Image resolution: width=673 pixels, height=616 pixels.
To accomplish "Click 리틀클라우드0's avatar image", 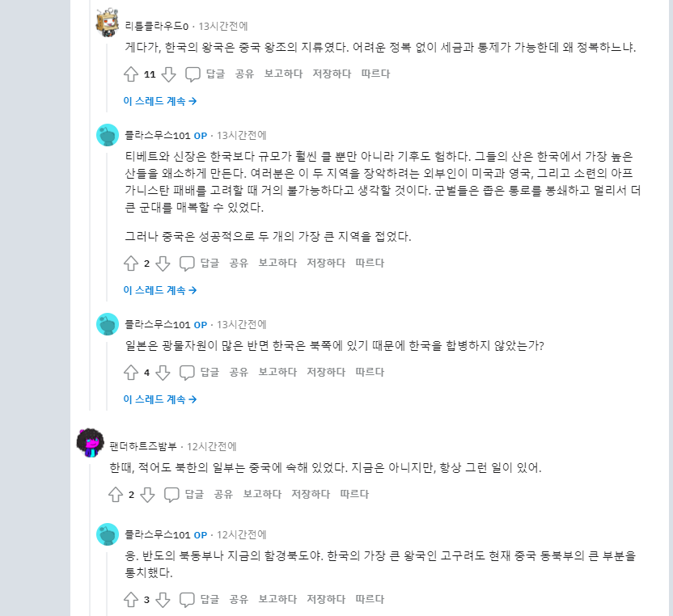I will (x=108, y=23).
